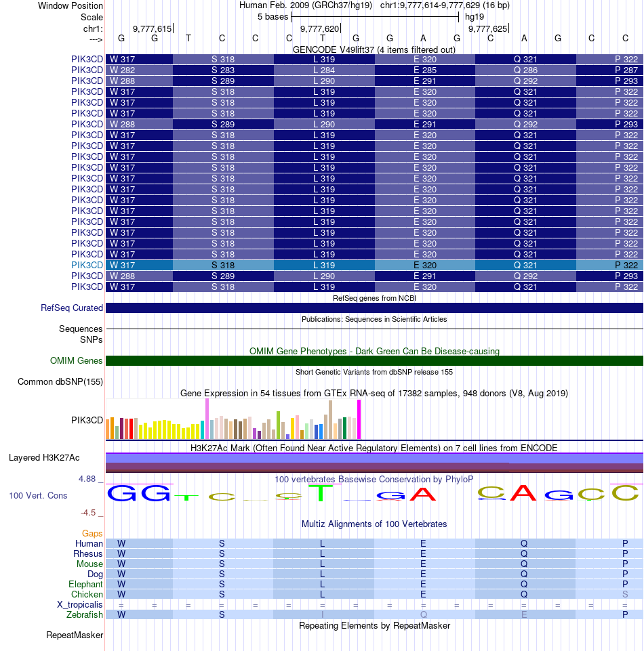
Task: Select the X_tropicalis species label
Action: tap(80, 604)
